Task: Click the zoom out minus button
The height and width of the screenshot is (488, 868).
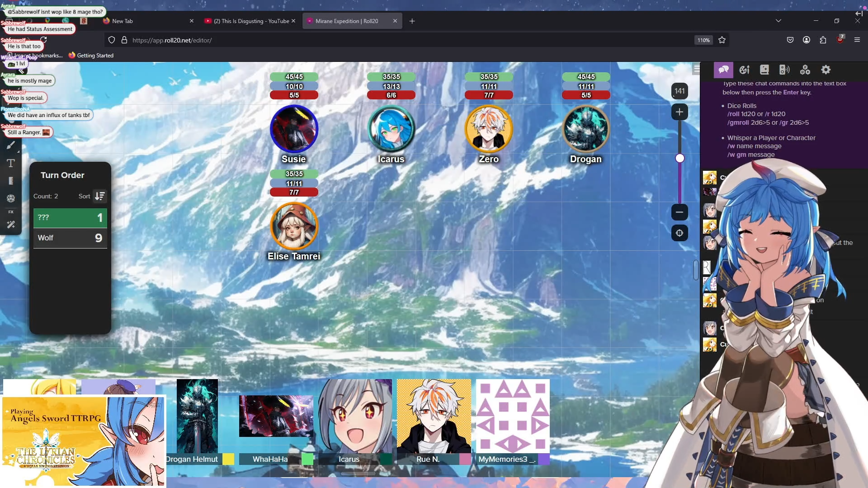Action: (x=679, y=212)
